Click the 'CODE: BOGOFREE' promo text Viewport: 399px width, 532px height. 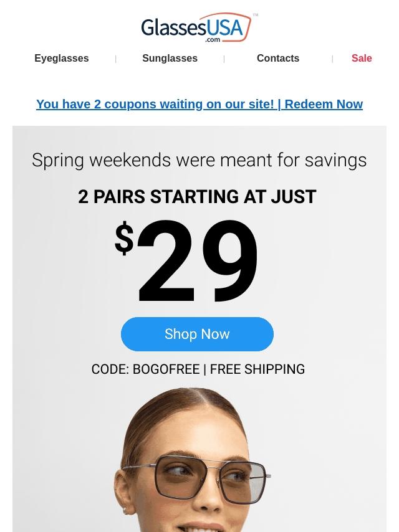point(145,369)
